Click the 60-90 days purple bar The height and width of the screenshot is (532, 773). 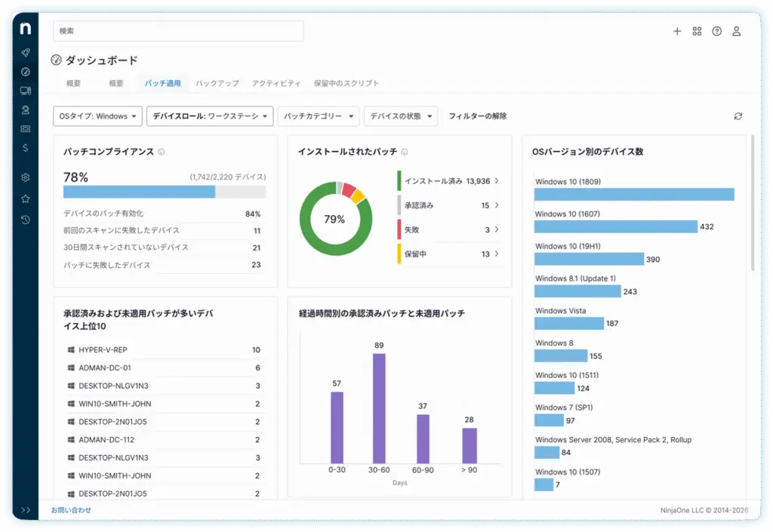coord(423,439)
